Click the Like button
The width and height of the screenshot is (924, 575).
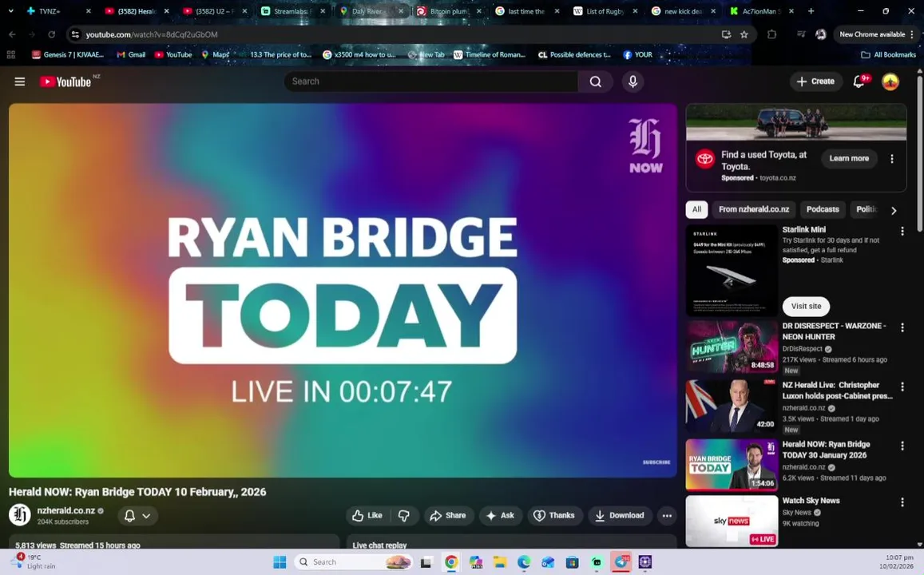click(367, 515)
